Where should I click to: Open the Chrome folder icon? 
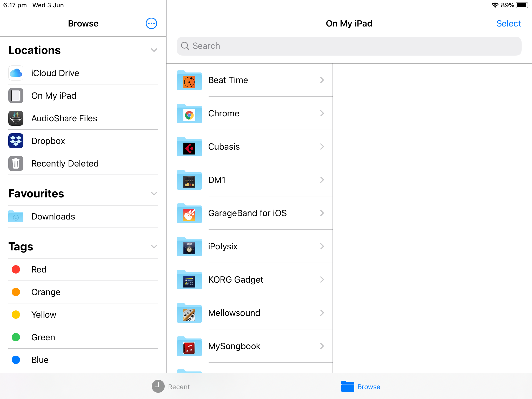(x=189, y=114)
